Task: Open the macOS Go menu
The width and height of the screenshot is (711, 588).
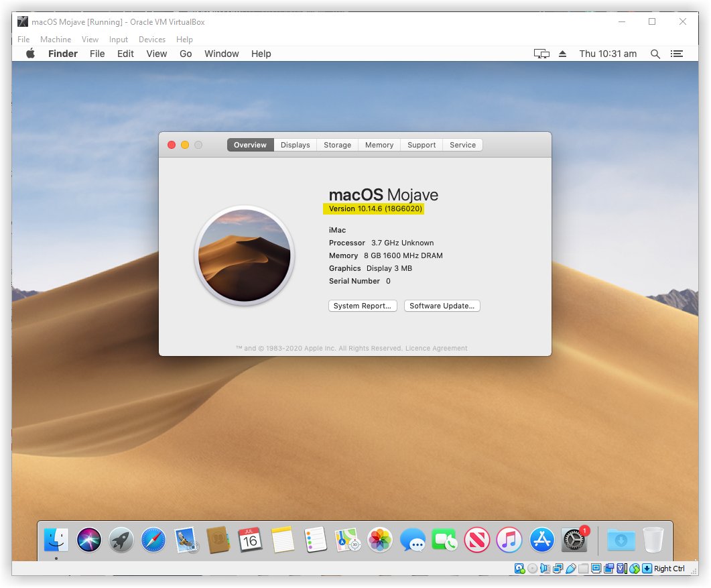Action: pyautogui.click(x=186, y=54)
